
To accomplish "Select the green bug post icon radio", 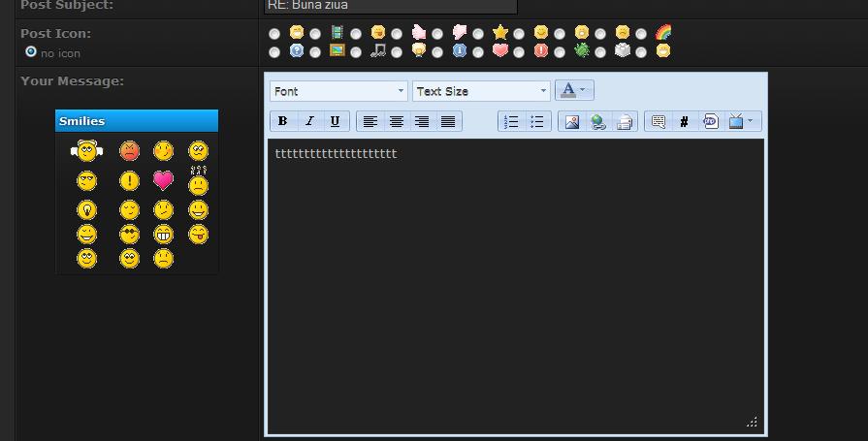I will (x=560, y=52).
